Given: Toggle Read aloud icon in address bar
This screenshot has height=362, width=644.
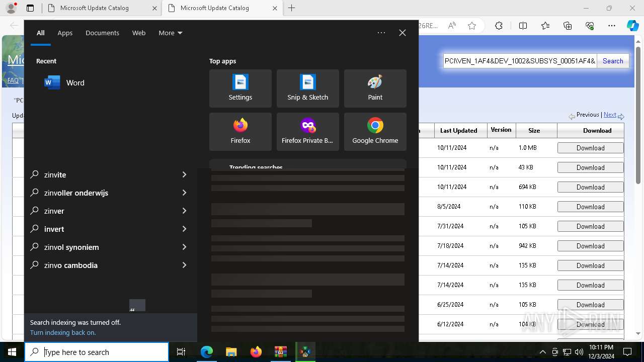Looking at the screenshot, I should [x=452, y=26].
